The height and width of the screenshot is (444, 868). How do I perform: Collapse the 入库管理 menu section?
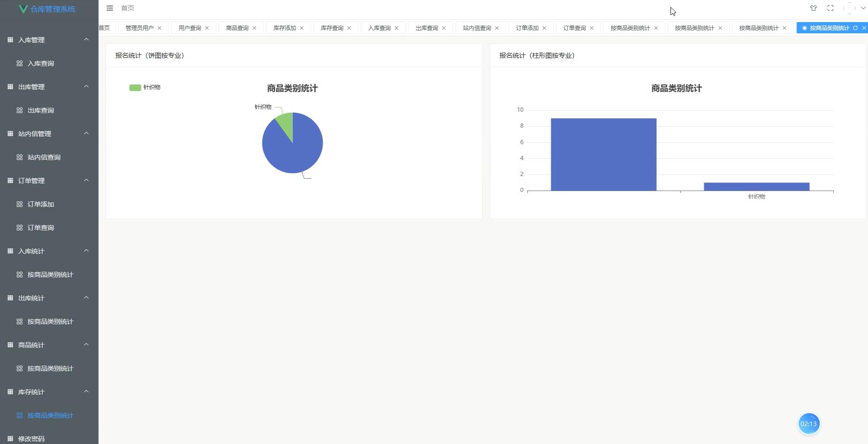pyautogui.click(x=86, y=39)
